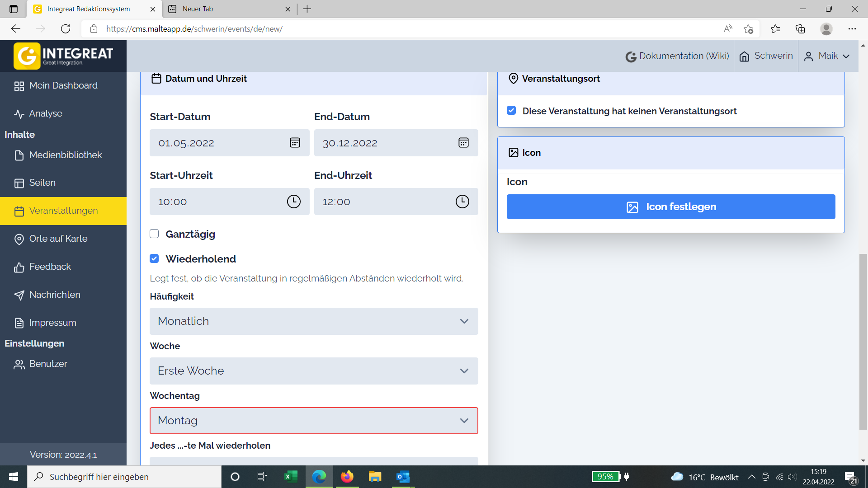The width and height of the screenshot is (868, 488).
Task: Open the Häufigkeit dropdown showing Monatlich
Action: (x=314, y=321)
